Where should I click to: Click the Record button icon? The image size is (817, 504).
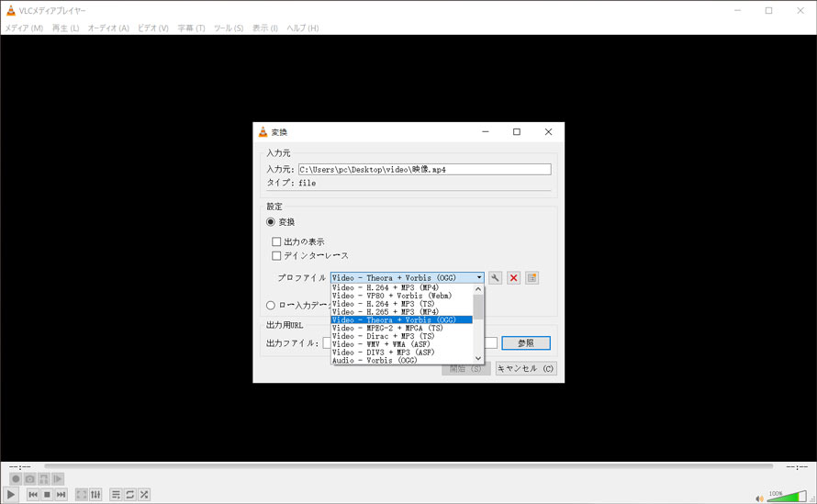(16, 478)
